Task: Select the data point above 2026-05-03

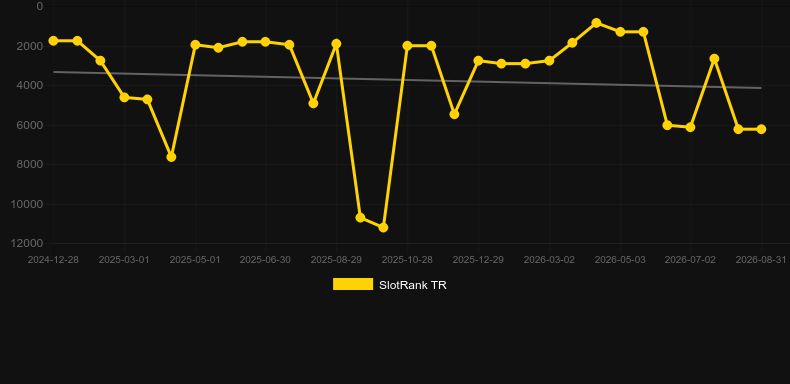Action: point(620,32)
